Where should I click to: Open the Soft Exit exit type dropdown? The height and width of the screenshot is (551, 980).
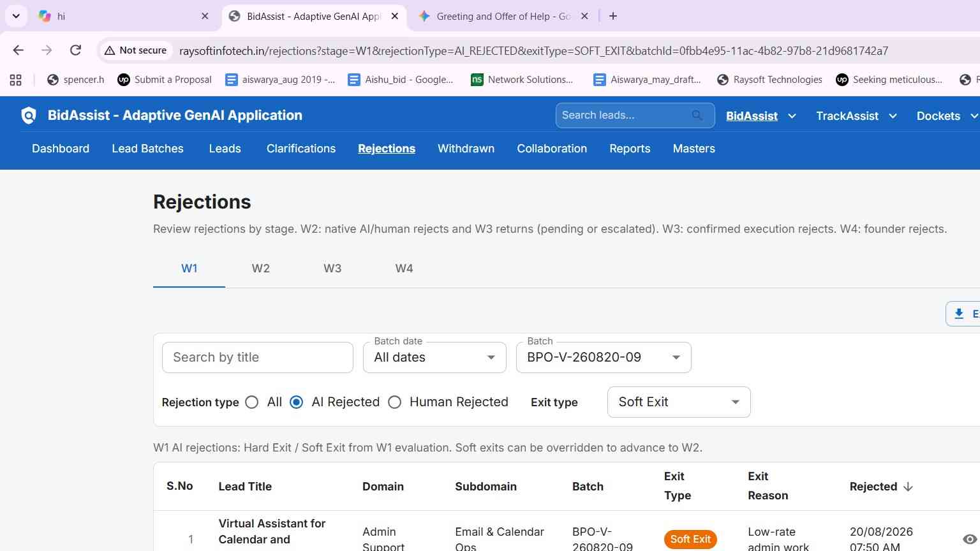(x=679, y=402)
